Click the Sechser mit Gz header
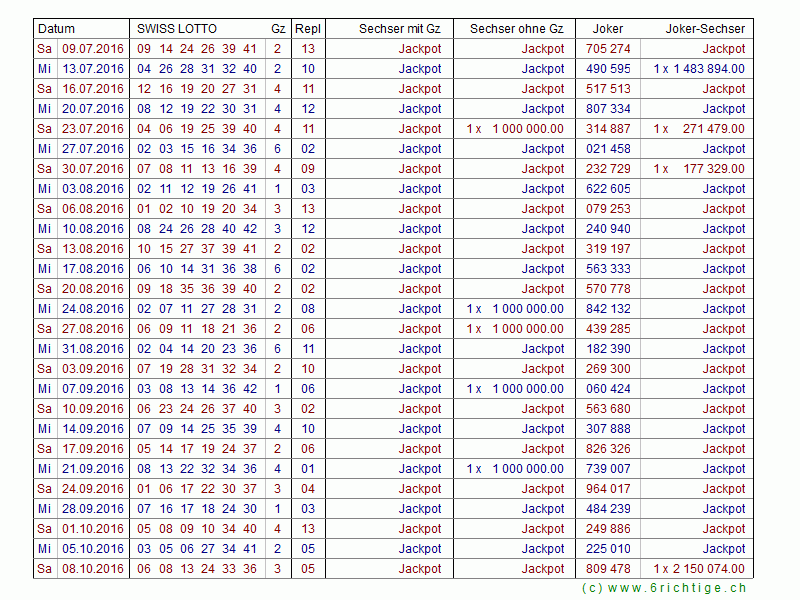This screenshot has height=600, width=800. coord(399,29)
